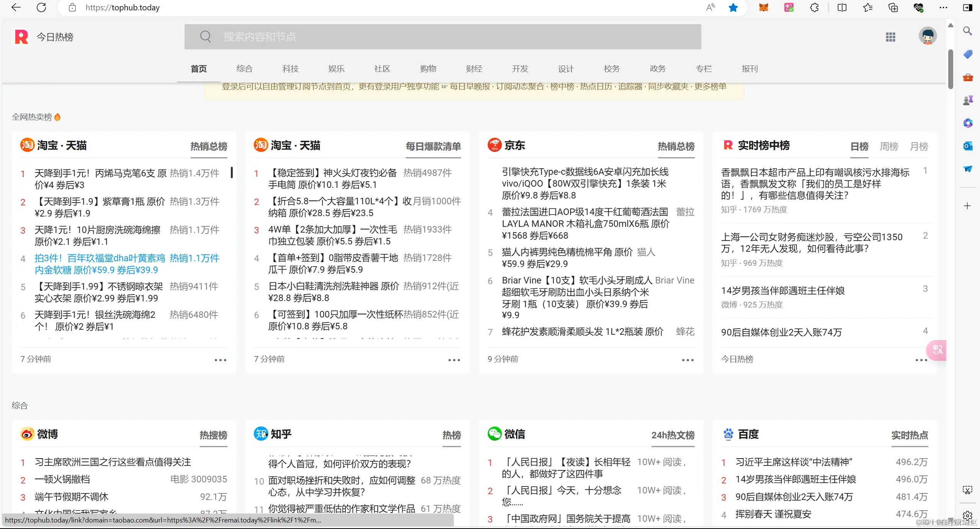Click the sidebar search icon
980x529 pixels.
[x=967, y=31]
